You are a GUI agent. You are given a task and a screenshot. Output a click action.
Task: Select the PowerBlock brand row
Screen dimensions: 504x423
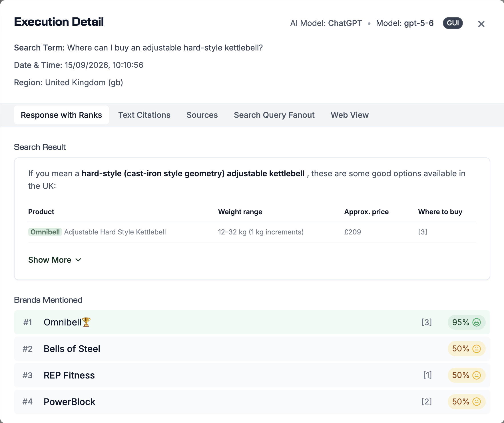252,402
